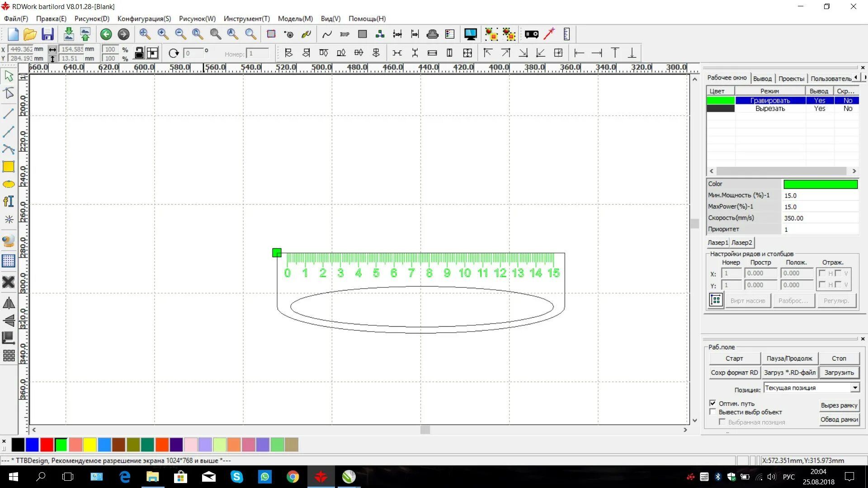Viewport: 868px width, 488px height.
Task: Switch to the Вывод tab
Action: (762, 78)
